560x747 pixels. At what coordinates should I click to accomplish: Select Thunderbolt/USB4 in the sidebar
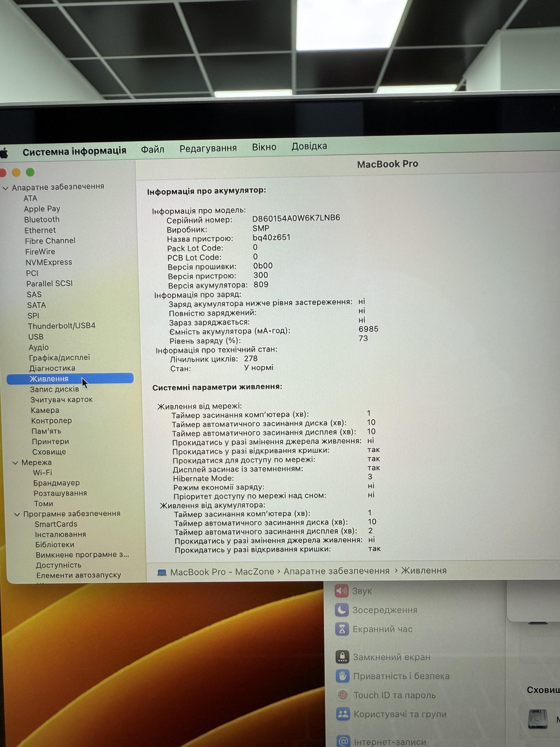click(x=62, y=326)
